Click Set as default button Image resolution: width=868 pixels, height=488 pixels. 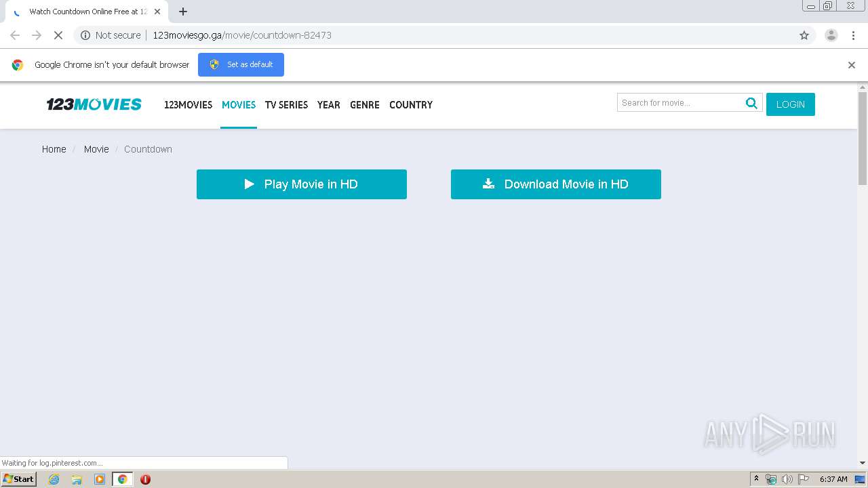coord(241,64)
